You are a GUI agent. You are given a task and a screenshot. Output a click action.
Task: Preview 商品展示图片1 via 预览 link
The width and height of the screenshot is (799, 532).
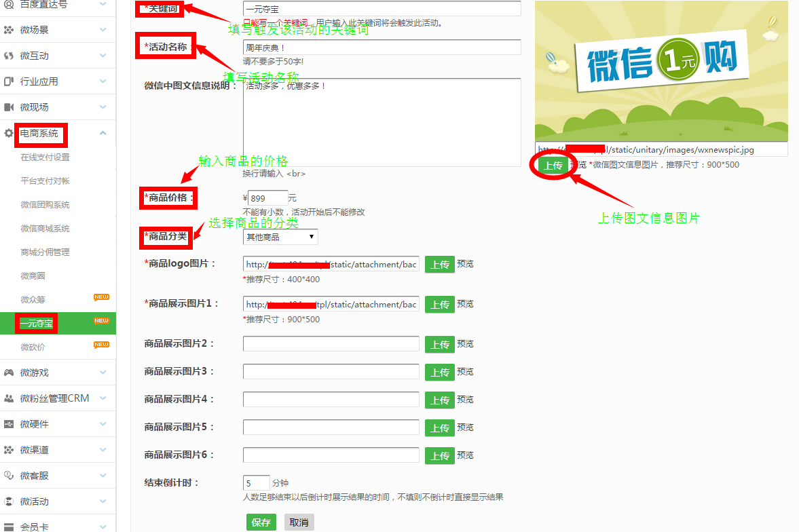465,304
